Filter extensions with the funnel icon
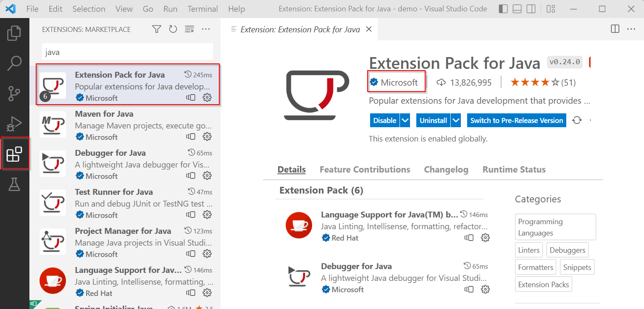The image size is (644, 309). (x=157, y=29)
